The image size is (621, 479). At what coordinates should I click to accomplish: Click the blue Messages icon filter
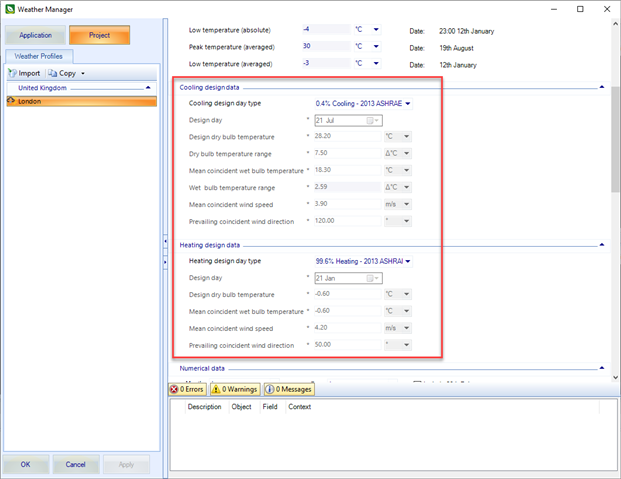pos(269,389)
